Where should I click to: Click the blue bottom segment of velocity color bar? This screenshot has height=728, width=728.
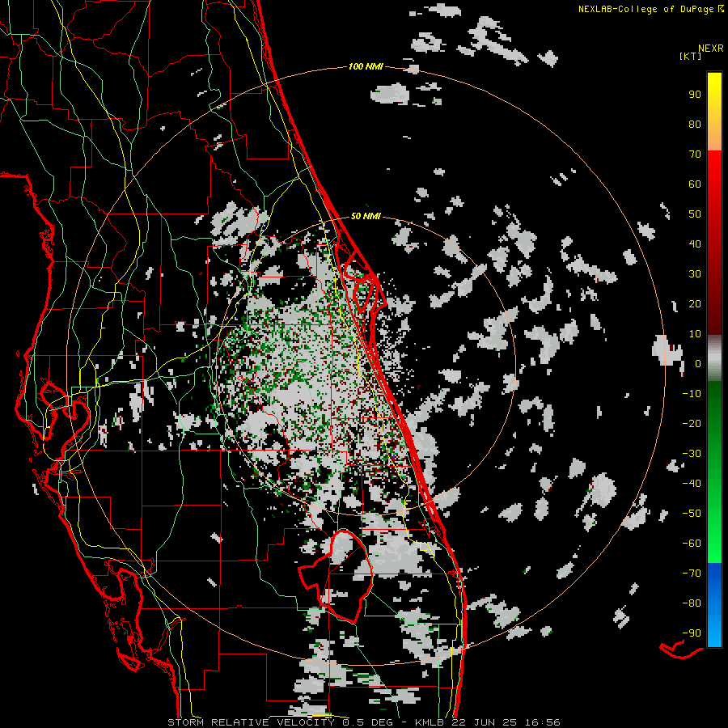click(x=714, y=604)
